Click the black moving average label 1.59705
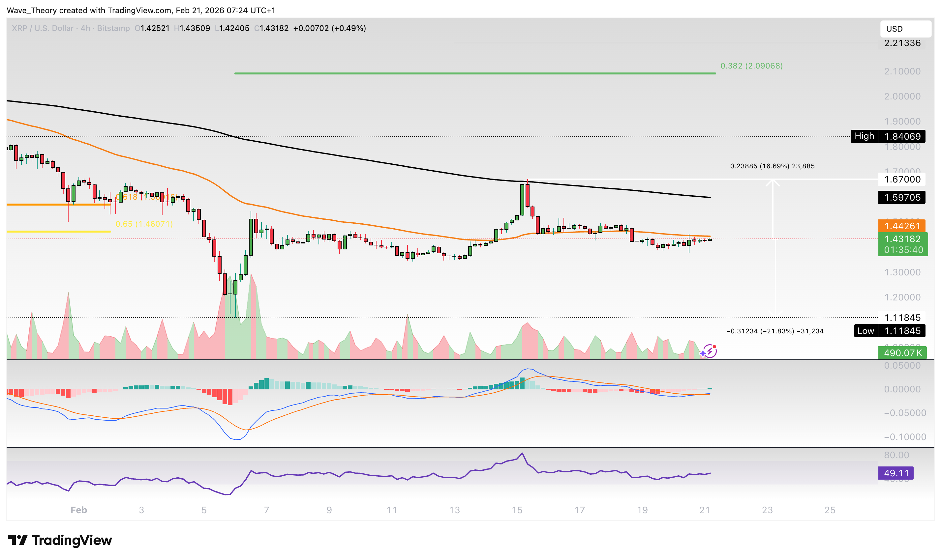 902,197
